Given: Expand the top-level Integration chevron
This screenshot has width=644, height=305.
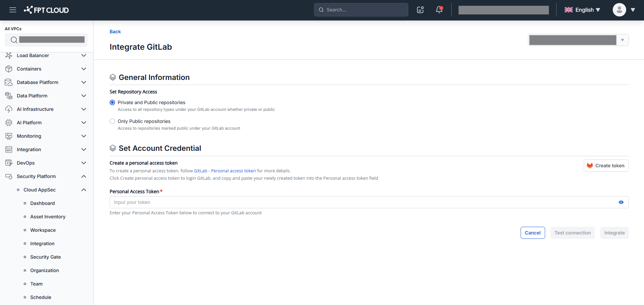Looking at the screenshot, I should (x=84, y=149).
